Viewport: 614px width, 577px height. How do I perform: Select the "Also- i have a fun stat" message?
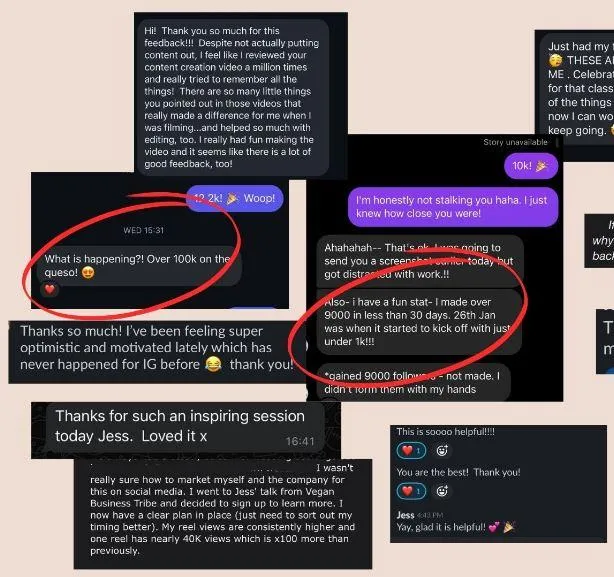click(x=419, y=322)
